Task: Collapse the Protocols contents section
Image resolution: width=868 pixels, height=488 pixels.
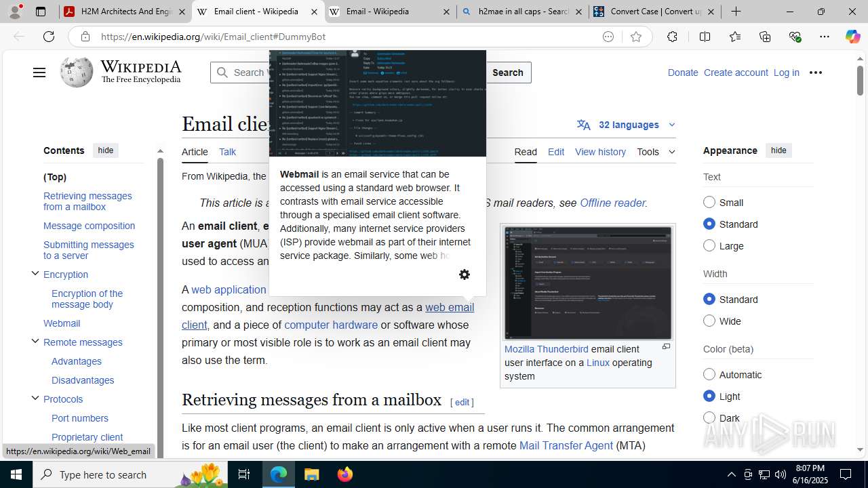Action: (x=35, y=399)
